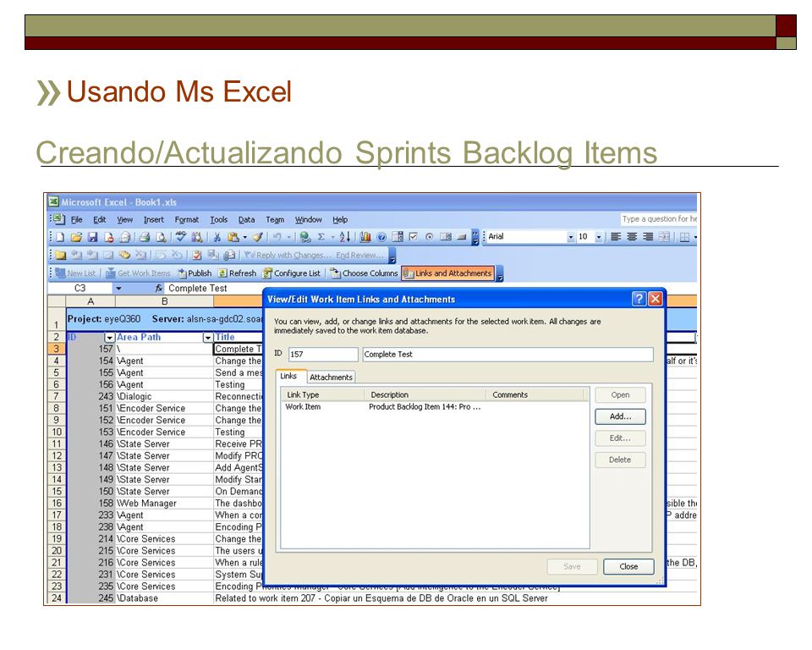Image resolution: width=812 pixels, height=650 pixels.
Task: Expand the Team toolbar options chevron
Action: (x=500, y=273)
